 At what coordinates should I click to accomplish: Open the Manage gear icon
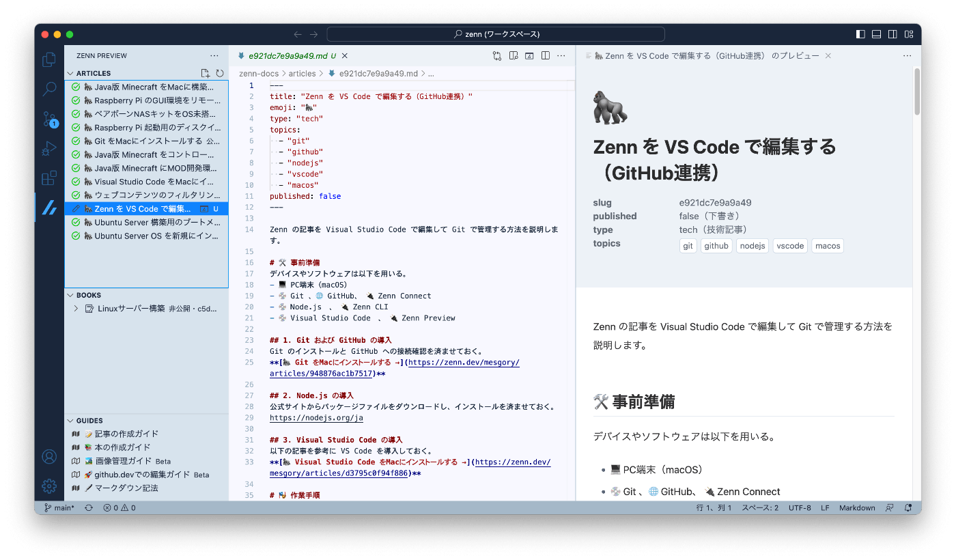pyautogui.click(x=49, y=486)
